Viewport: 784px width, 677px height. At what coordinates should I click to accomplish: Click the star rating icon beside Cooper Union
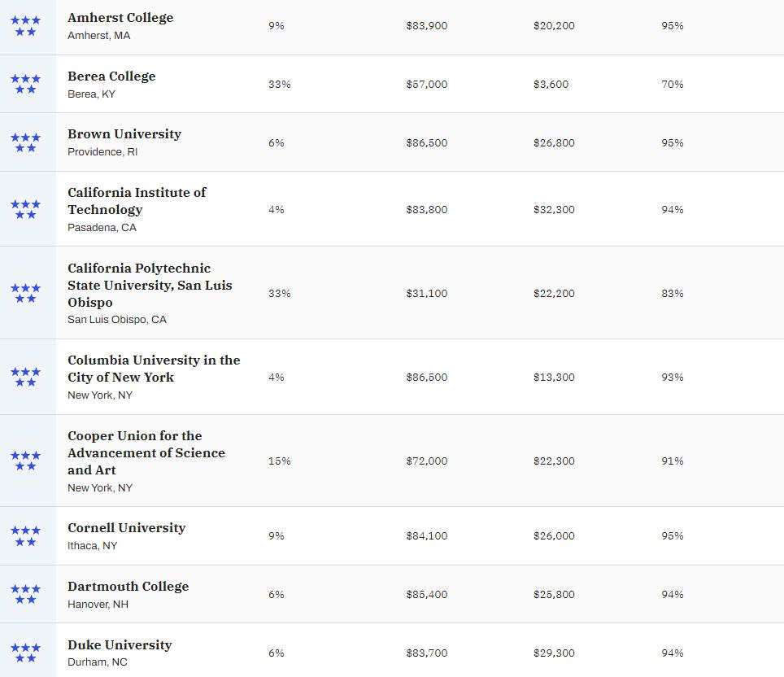pos(25,461)
